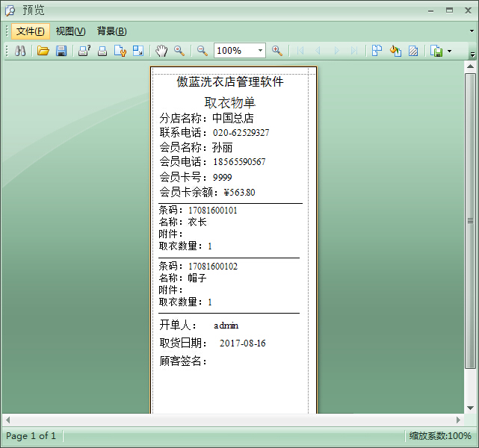Click the vertical scrollbar down arrow
The image size is (479, 448).
point(471,408)
